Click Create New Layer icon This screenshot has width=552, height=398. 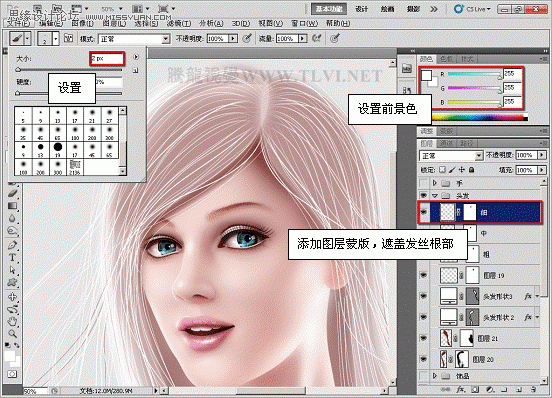[519, 390]
